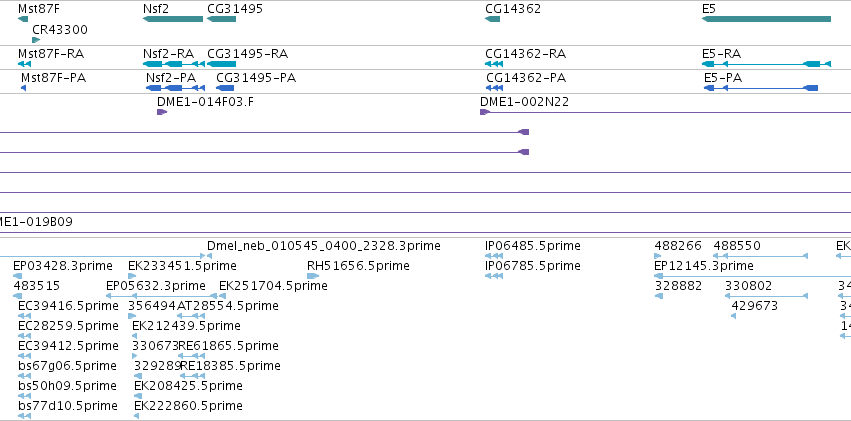Select the DME1-014F03.F purple marker
This screenshot has width=851, height=421.
click(x=162, y=112)
